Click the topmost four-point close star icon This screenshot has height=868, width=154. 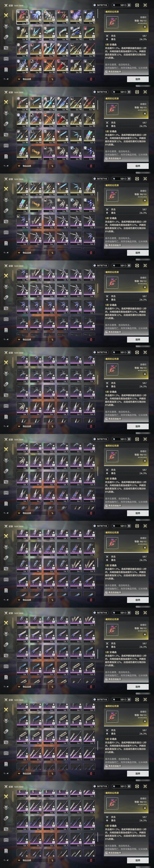pos(145,5)
